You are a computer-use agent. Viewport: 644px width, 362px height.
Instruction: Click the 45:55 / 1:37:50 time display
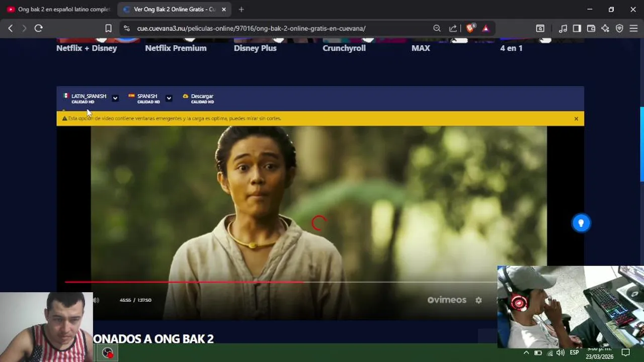point(135,300)
